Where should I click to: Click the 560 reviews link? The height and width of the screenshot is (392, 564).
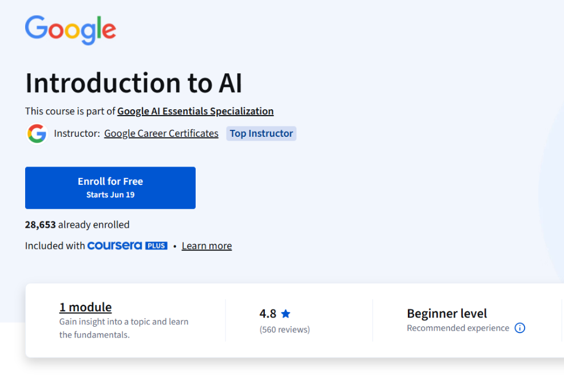(284, 329)
